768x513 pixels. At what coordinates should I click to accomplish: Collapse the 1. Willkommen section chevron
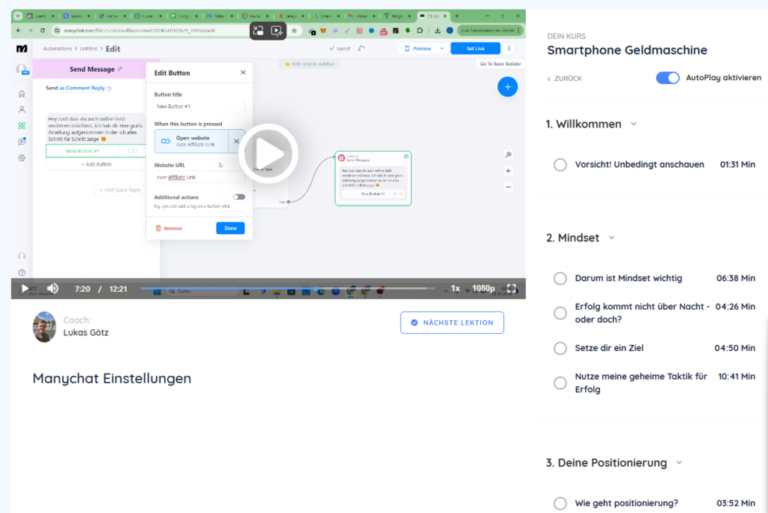633,124
